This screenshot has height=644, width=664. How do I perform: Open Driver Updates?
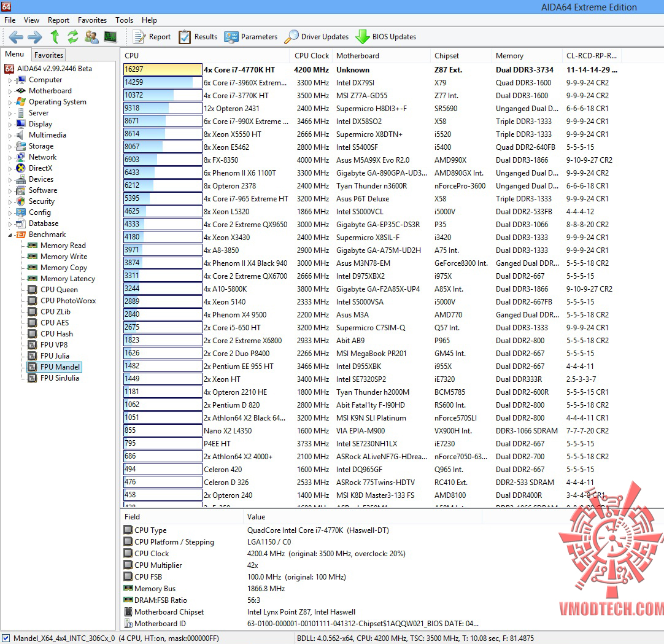316,37
